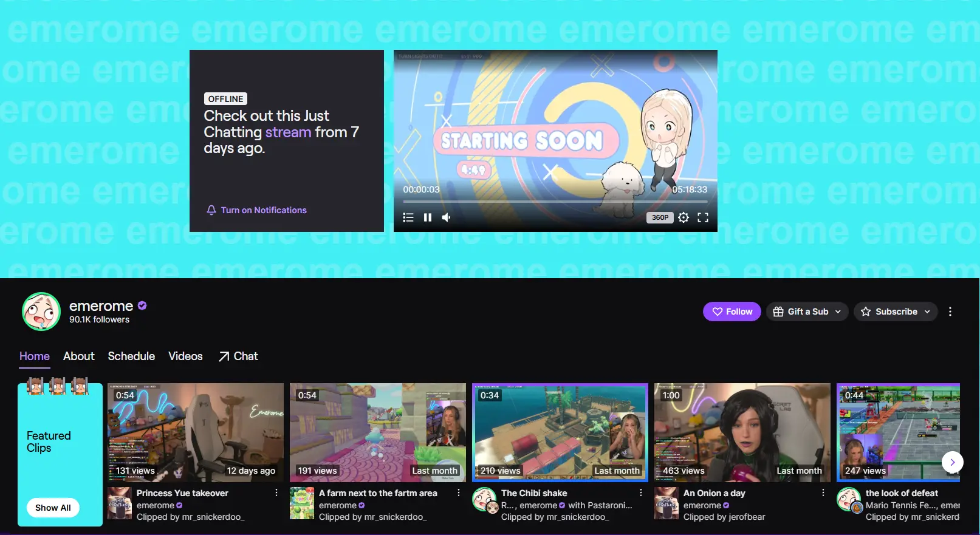Viewport: 980px width, 535px height.
Task: Click the channel avatar beside The Chibi shake
Action: click(x=484, y=499)
